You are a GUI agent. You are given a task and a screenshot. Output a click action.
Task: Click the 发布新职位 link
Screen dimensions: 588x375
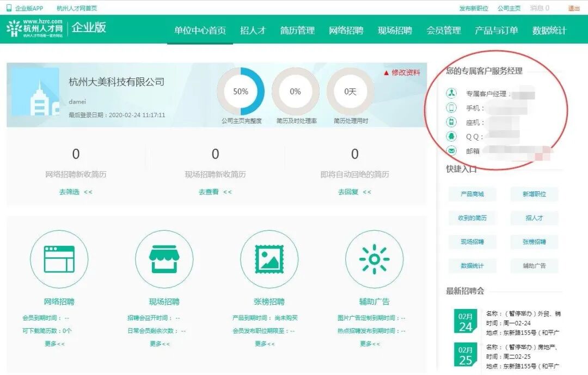tap(474, 8)
